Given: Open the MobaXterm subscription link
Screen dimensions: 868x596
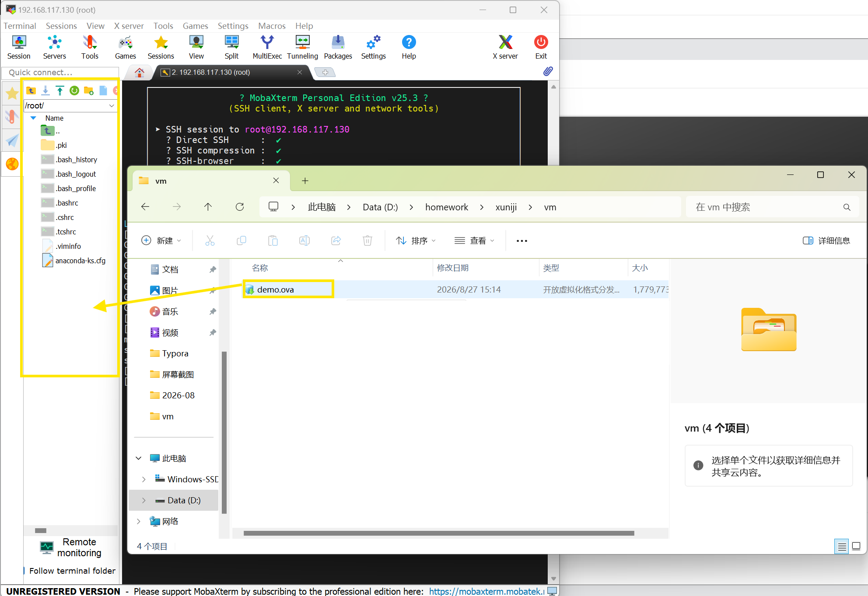Looking at the screenshot, I should pyautogui.click(x=486, y=591).
